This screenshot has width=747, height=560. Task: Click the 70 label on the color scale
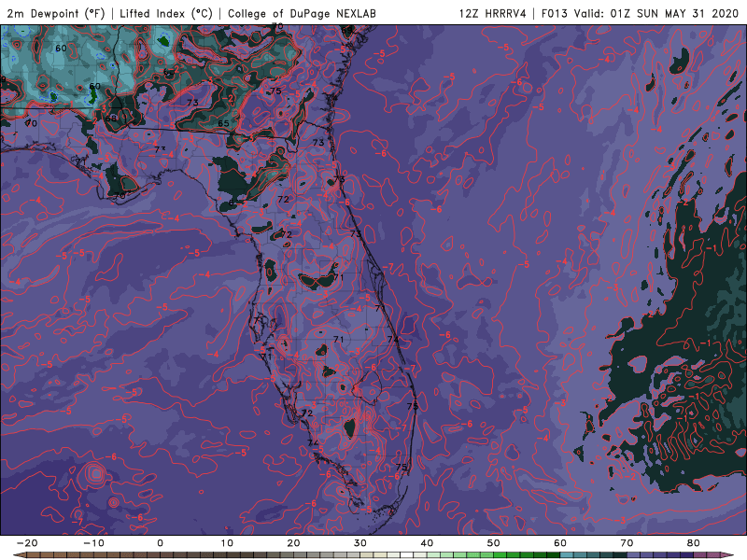pos(627,543)
